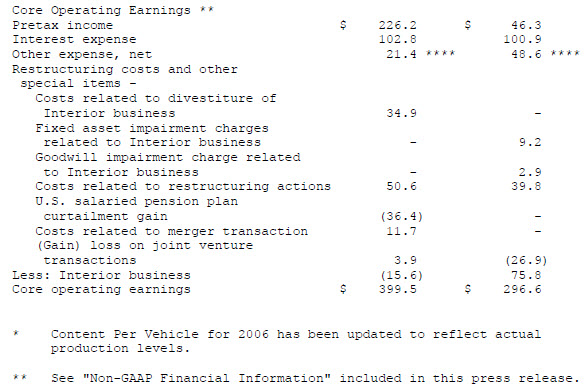
Task: Select the Interest expense value 102.8
Action: (x=397, y=39)
